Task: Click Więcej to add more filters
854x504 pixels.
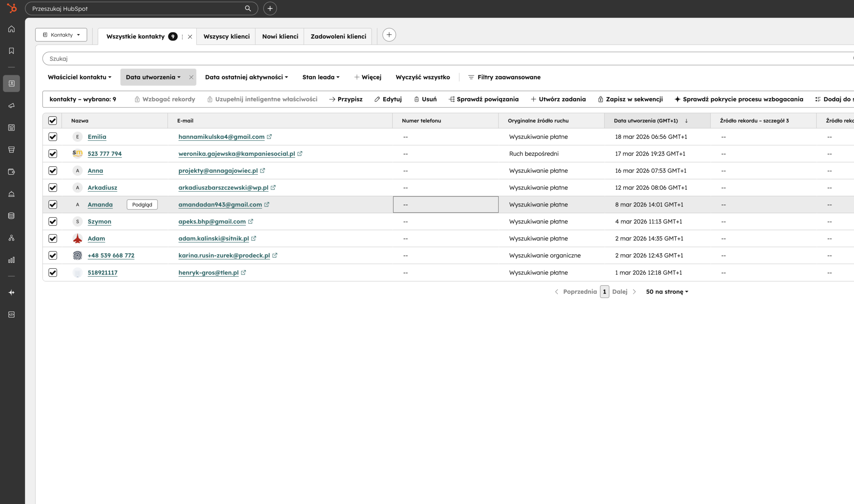Action: [368, 77]
